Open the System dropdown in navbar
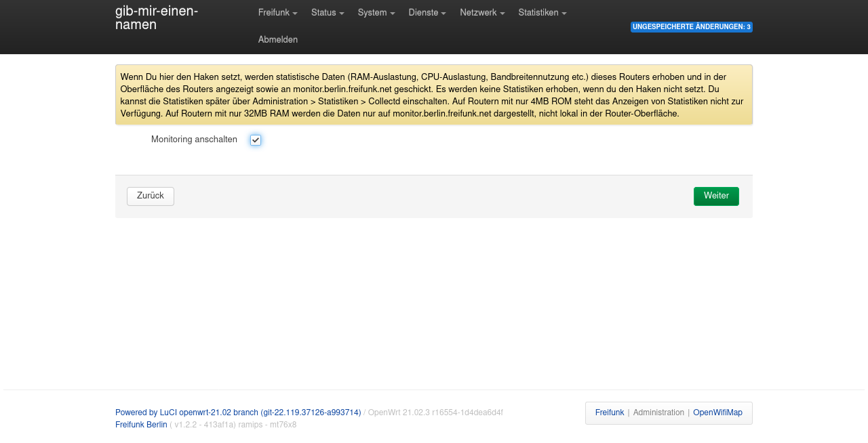Screen dimensions: 868x443 pyautogui.click(x=376, y=13)
